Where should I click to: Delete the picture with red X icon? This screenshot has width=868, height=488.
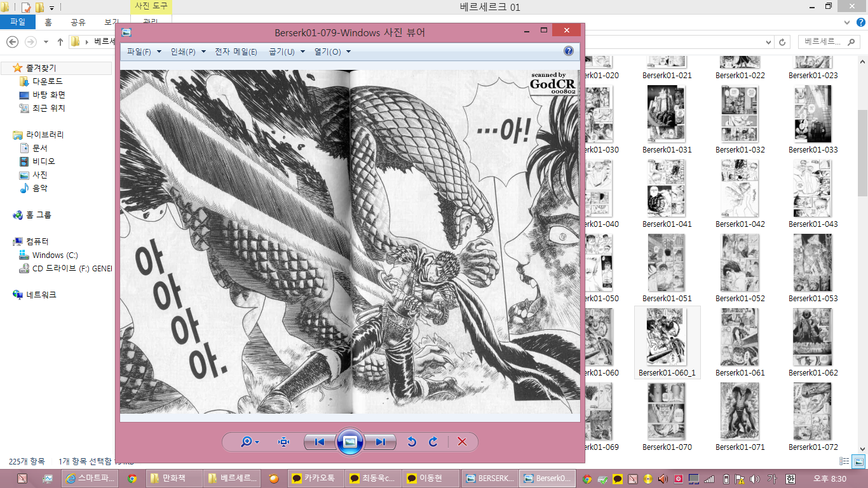click(462, 442)
